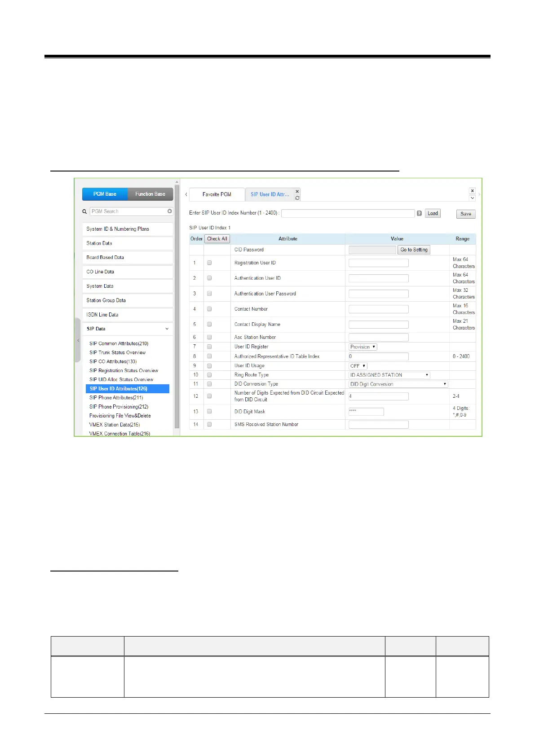Screen dimensions: 535x756
Task: Click the help question mark icon
Action: [419, 213]
